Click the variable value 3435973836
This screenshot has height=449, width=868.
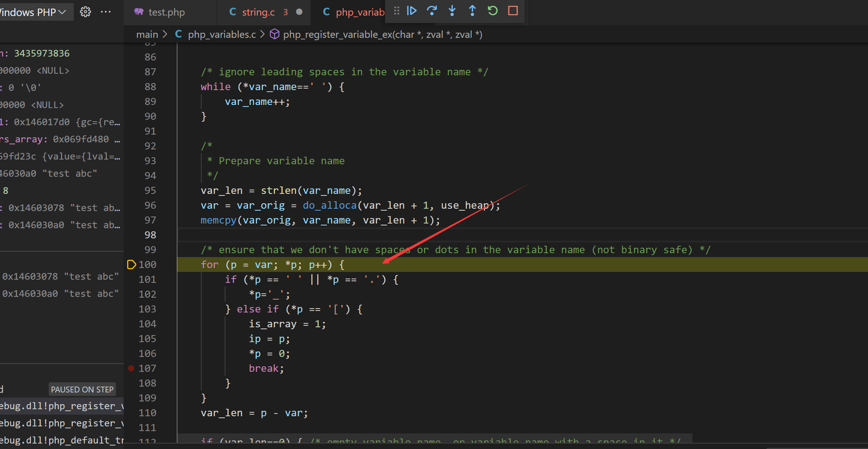(42, 53)
